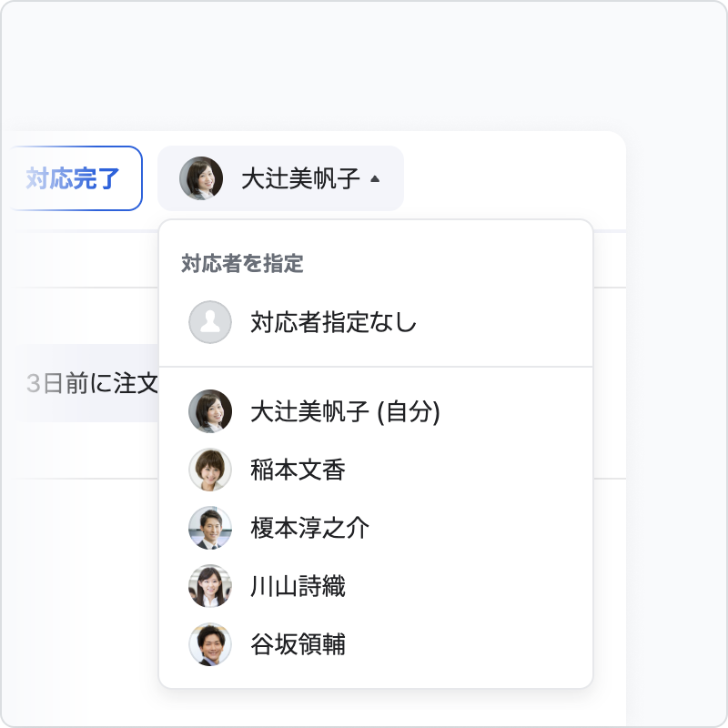The image size is (728, 728).
Task: Assign to 大辻美帆子 (自分) menu entry
Action: [x=376, y=411]
